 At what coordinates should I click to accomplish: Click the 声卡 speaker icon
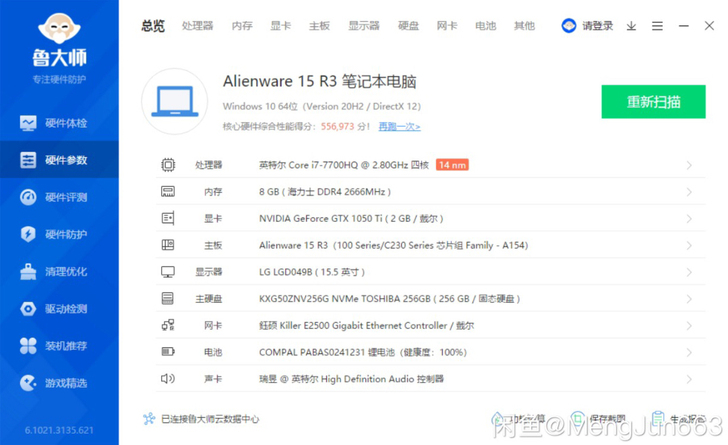click(168, 379)
